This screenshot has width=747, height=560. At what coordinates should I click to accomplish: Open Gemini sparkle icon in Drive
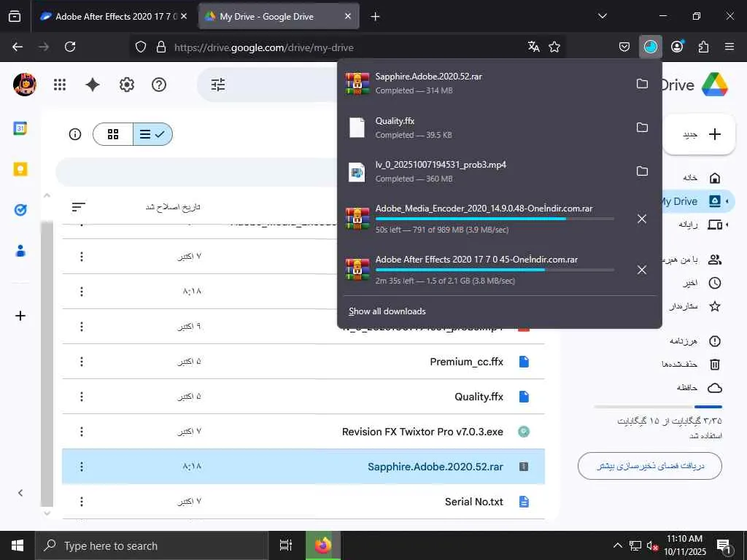[93, 85]
